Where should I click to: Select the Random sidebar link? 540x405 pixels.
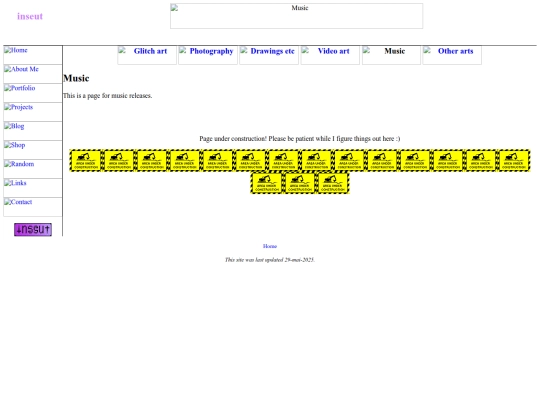[x=33, y=168]
